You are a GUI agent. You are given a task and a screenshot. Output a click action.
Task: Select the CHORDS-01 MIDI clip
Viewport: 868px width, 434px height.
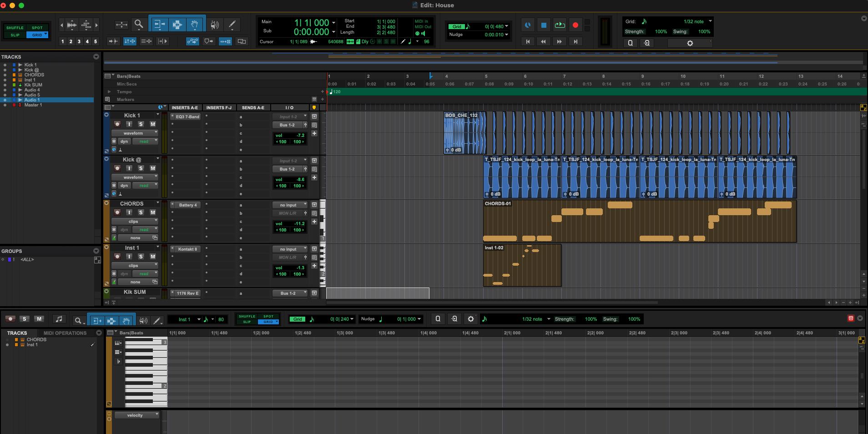click(637, 222)
